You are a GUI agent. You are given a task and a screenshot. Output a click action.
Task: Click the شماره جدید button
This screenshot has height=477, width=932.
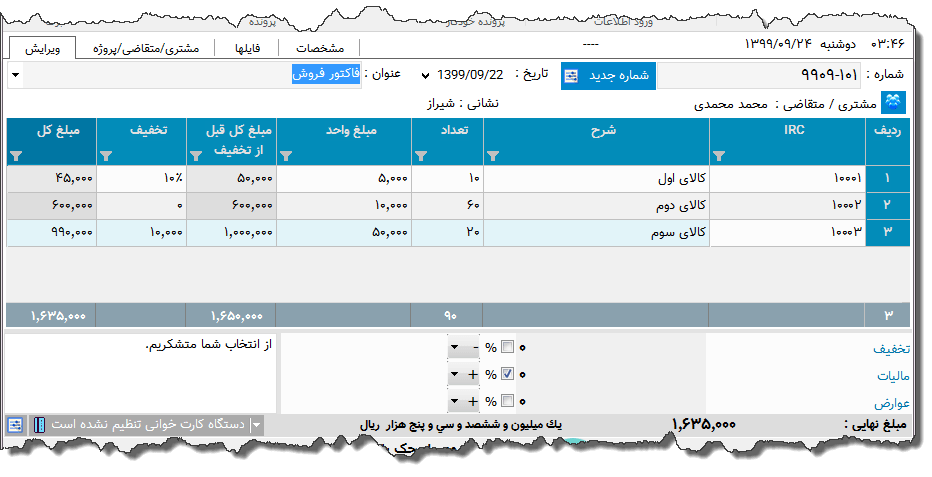[608, 76]
